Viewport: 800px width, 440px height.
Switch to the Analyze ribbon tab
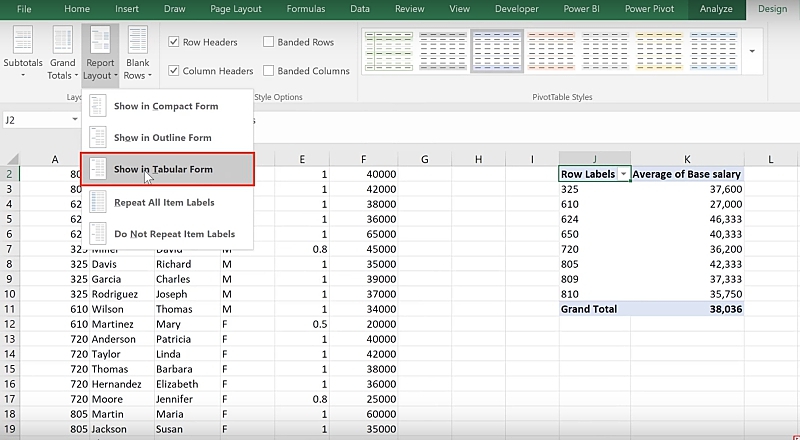point(716,9)
